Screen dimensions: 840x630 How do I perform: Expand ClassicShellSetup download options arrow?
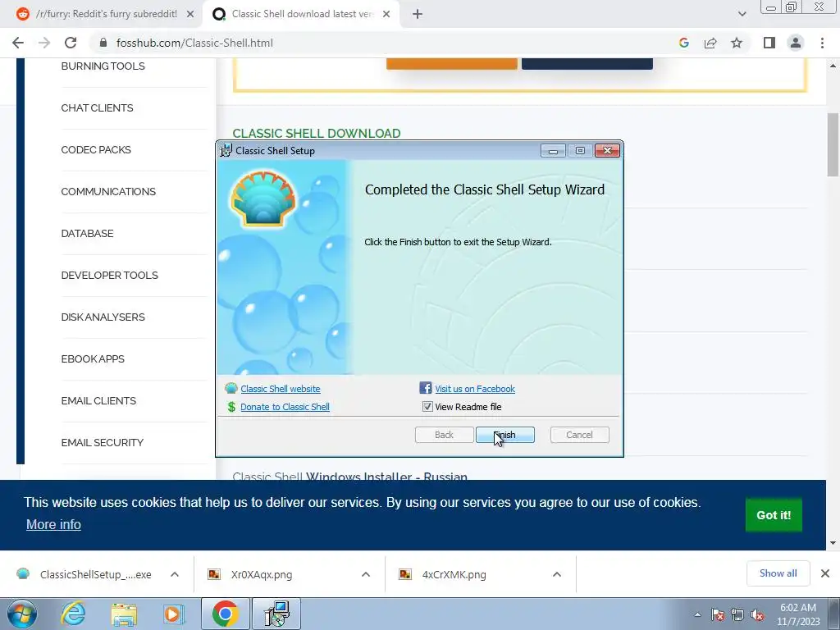(175, 574)
